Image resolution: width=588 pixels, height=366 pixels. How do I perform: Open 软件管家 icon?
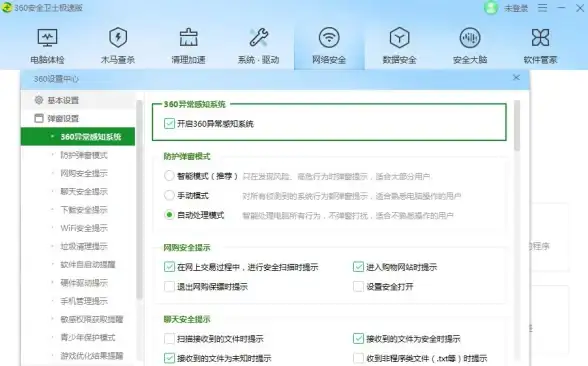pyautogui.click(x=540, y=38)
